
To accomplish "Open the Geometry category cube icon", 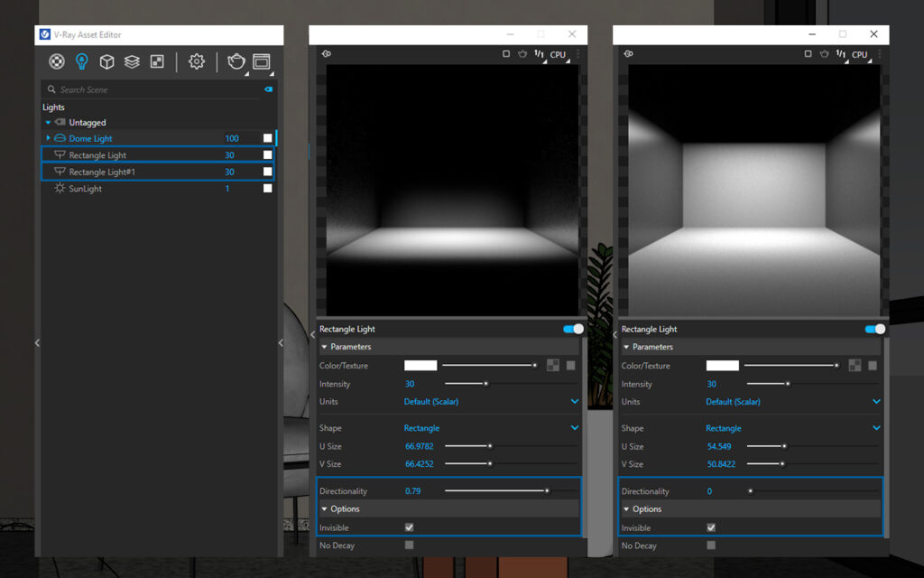I will 106,61.
